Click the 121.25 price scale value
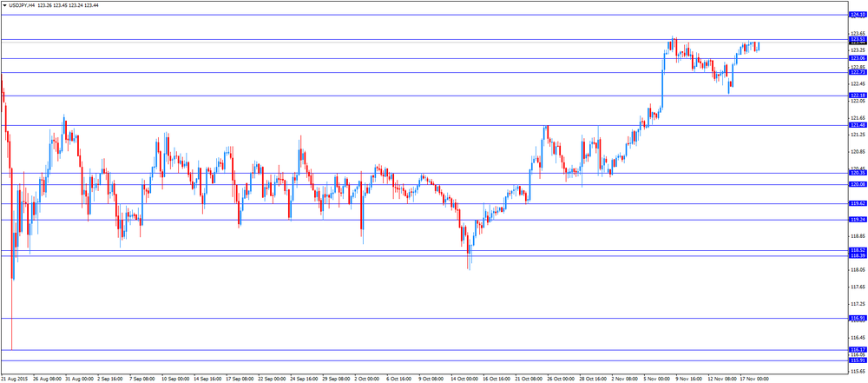 857,135
